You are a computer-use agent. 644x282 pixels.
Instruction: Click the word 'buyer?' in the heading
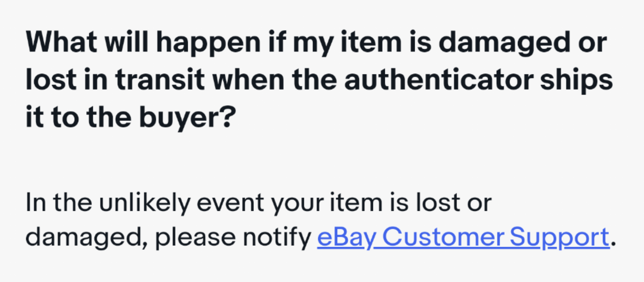187,118
